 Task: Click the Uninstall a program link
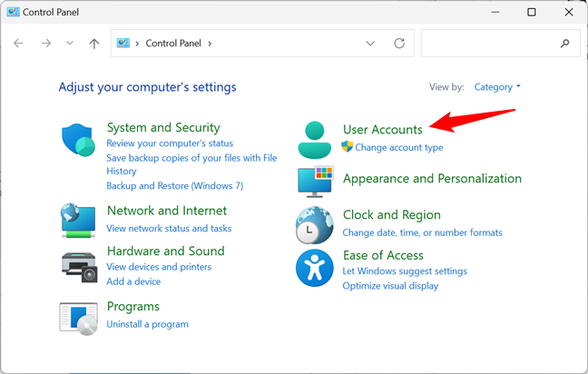pos(147,324)
